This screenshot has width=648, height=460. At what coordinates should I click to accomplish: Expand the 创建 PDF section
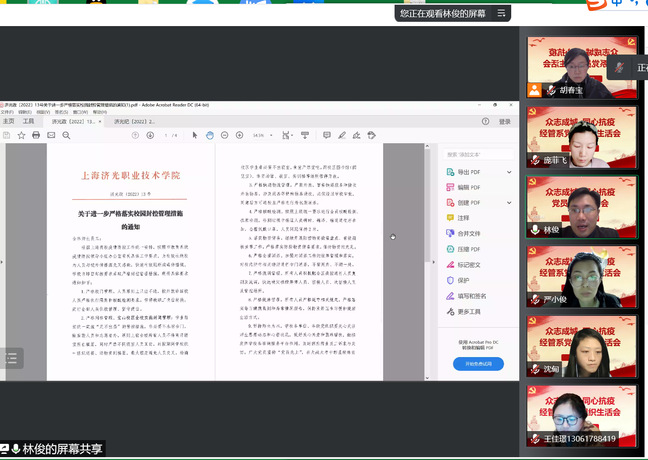507,202
